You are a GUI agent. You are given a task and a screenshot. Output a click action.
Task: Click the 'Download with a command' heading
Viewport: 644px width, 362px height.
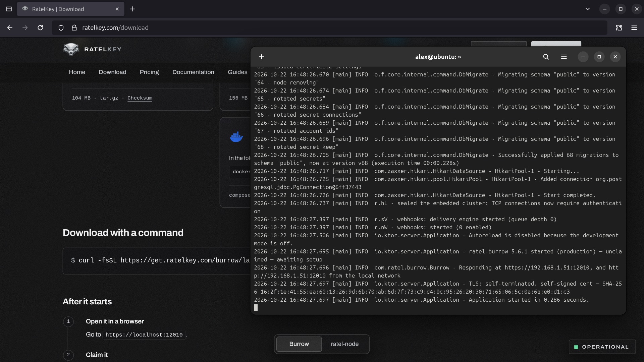coord(123,233)
